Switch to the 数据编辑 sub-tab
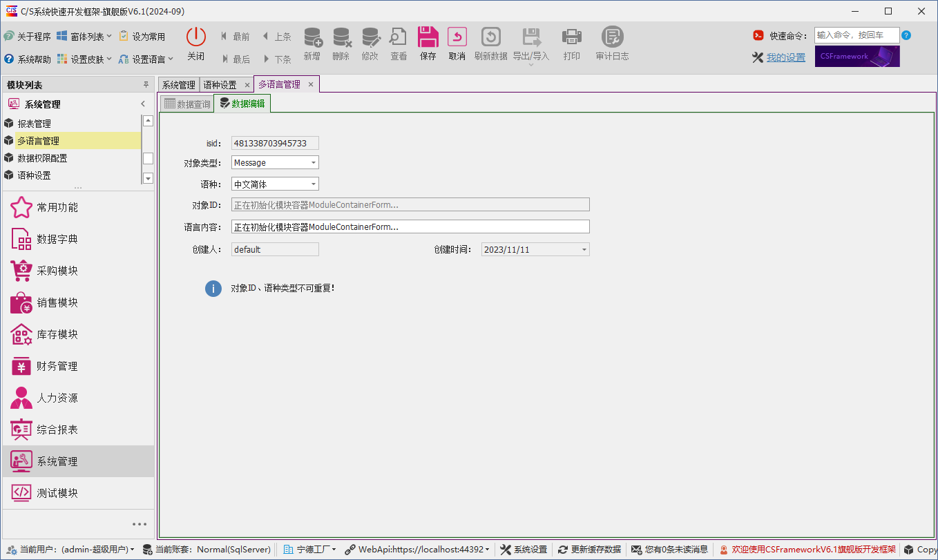938x560 pixels. (x=242, y=104)
